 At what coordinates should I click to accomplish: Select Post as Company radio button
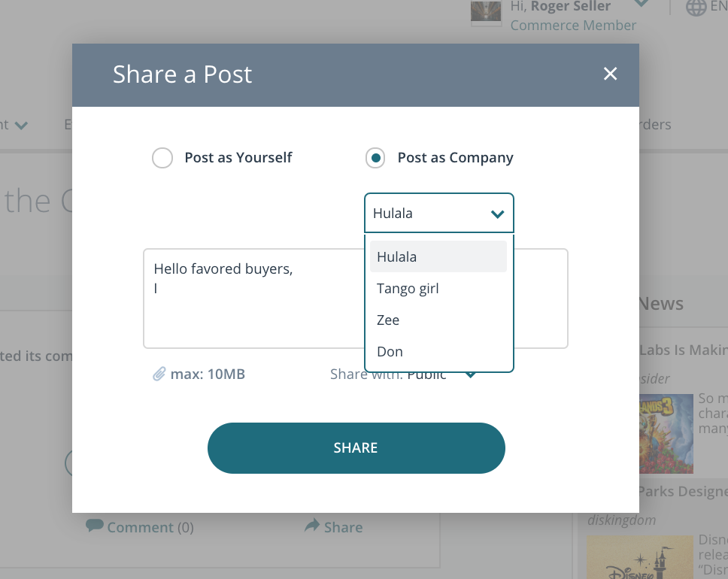tap(375, 158)
